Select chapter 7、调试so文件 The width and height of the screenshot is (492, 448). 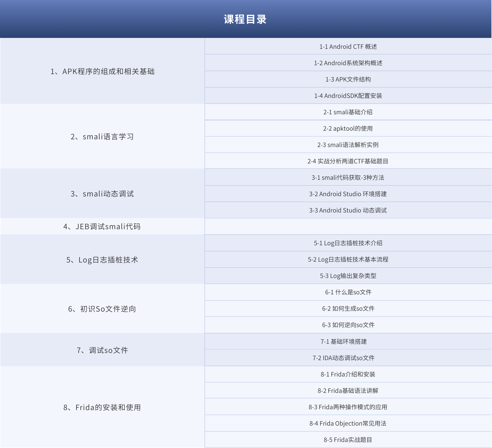[102, 350]
